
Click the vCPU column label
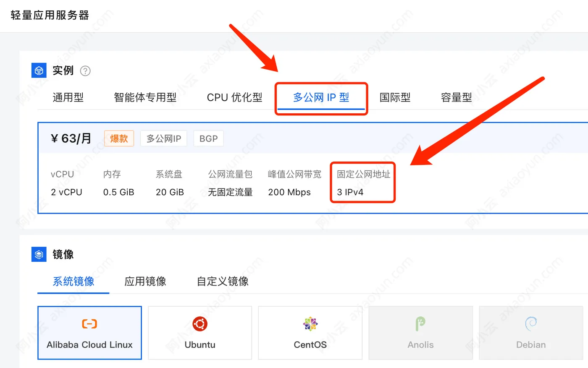click(62, 174)
